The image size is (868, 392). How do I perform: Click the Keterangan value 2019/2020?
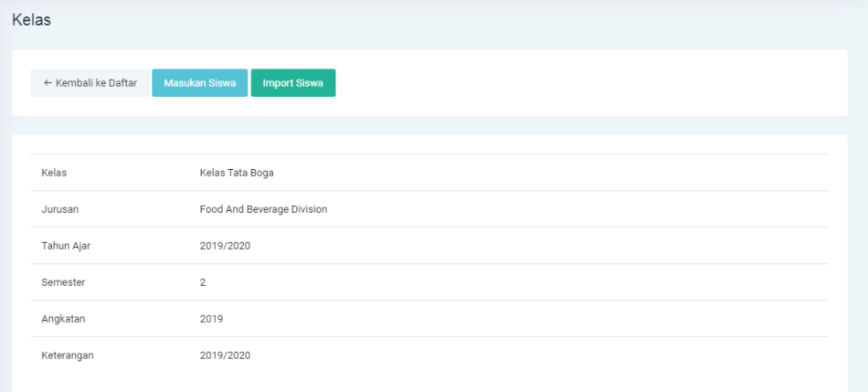click(x=225, y=355)
